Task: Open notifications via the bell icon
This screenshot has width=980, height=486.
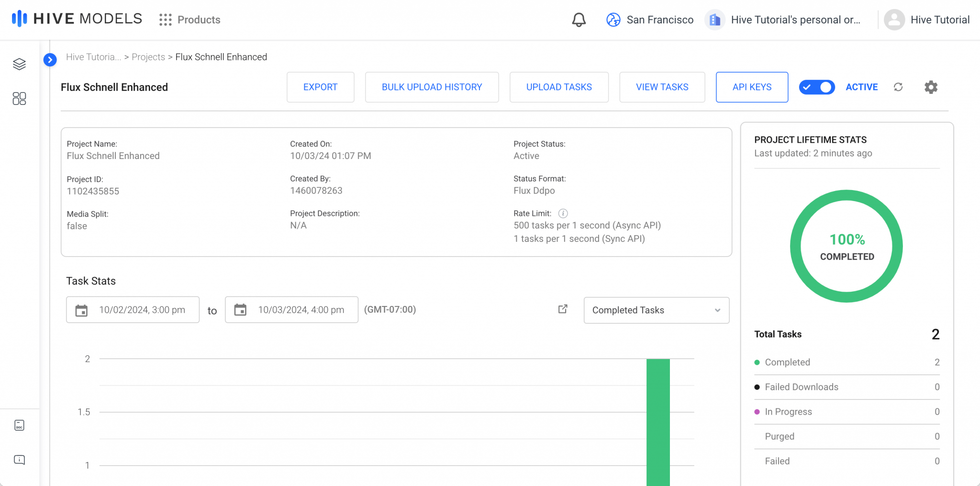Action: click(579, 20)
